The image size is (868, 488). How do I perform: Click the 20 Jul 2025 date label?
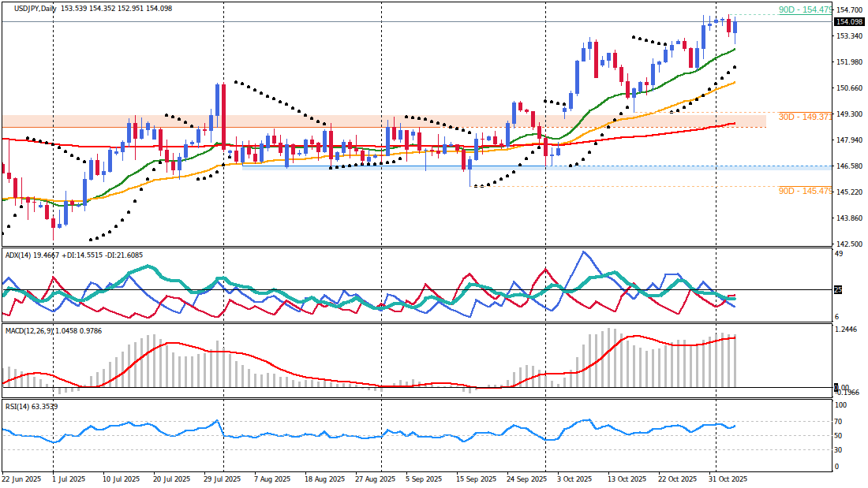171,479
